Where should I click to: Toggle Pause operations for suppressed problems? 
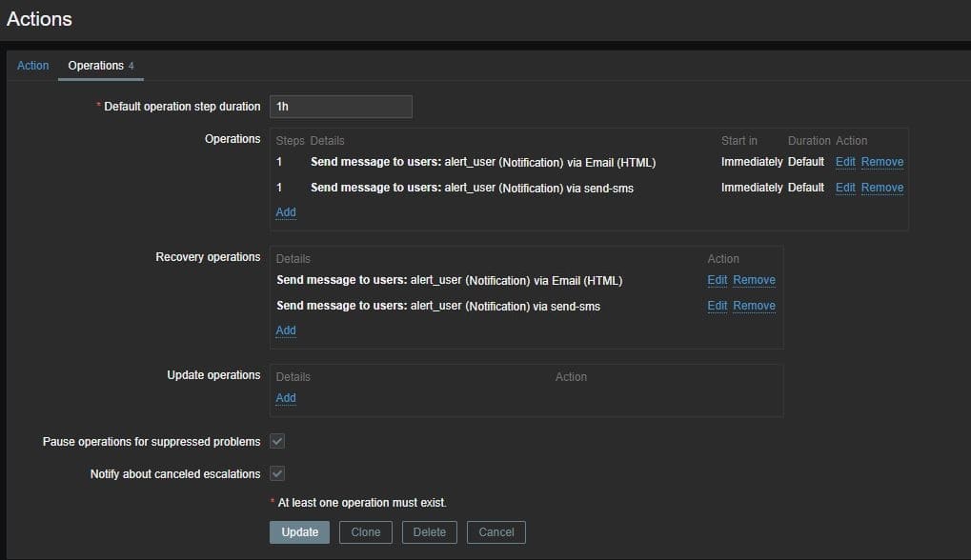point(277,442)
